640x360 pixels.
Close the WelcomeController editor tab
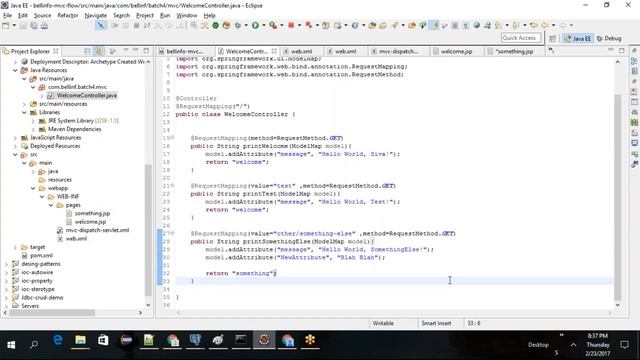pyautogui.click(x=274, y=51)
